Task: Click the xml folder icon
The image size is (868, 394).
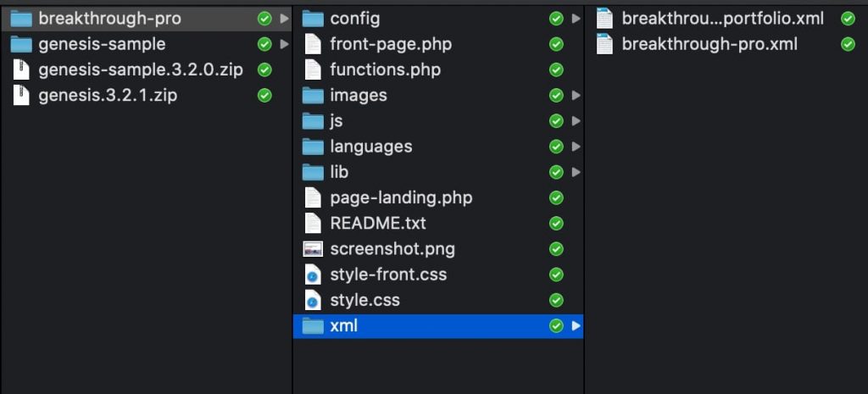Action: point(313,326)
